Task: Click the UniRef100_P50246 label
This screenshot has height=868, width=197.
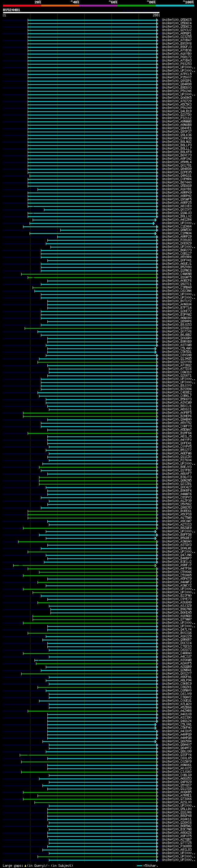Action: click(x=177, y=91)
